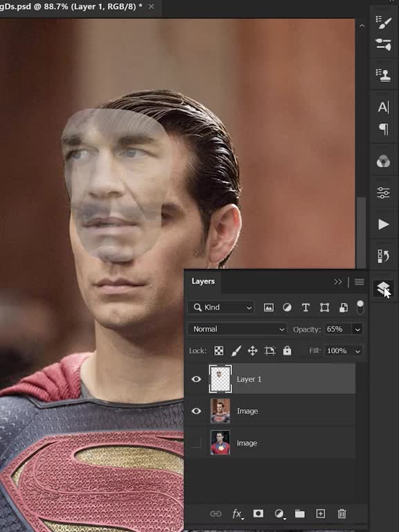Lock image pixels with brush icon
The height and width of the screenshot is (532, 399).
pyautogui.click(x=236, y=351)
